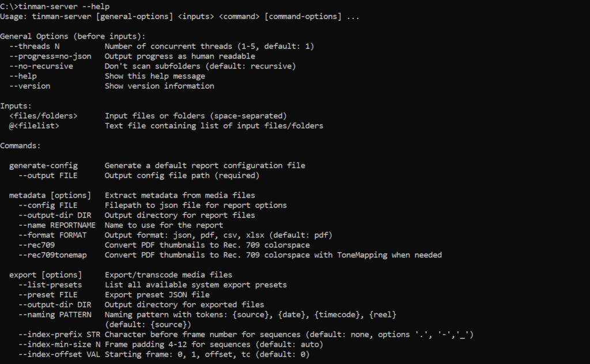Click the 'Inputs:' section heading

click(16, 106)
